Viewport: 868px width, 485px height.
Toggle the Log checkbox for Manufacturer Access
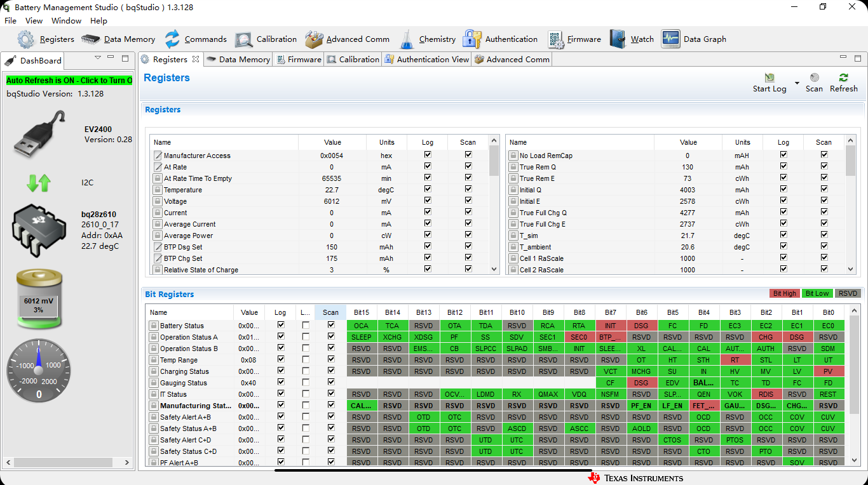[428, 154]
